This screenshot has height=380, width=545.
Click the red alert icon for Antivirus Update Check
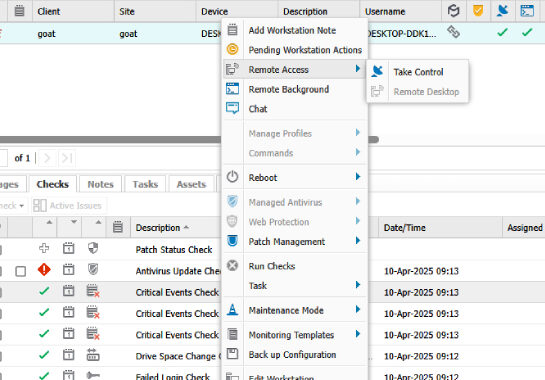44,270
